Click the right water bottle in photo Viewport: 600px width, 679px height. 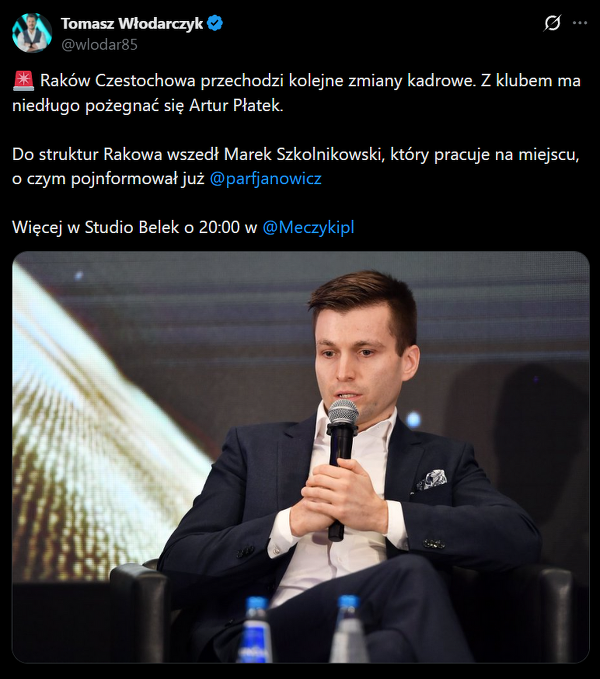click(x=348, y=628)
